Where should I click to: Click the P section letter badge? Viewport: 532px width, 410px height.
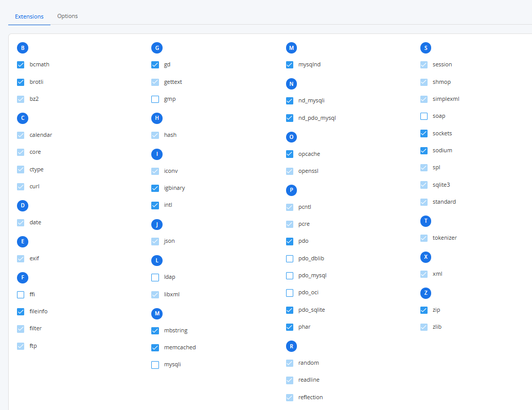(291, 190)
